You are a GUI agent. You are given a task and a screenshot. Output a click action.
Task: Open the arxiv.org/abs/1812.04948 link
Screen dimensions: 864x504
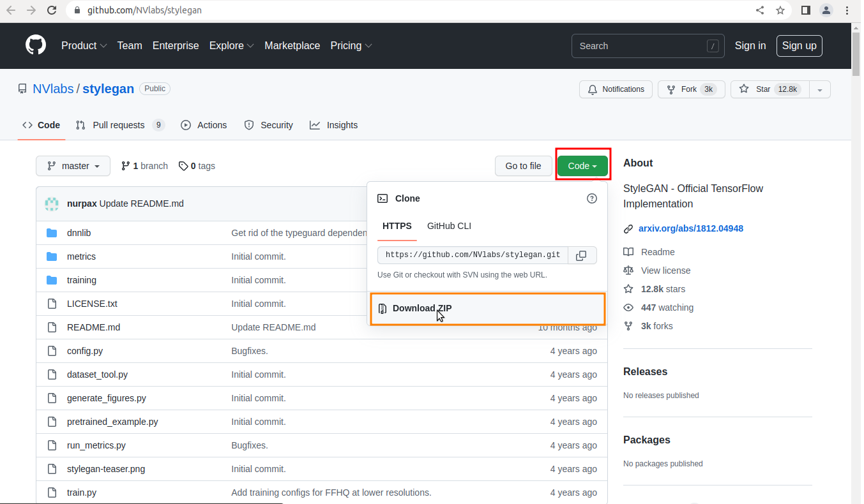(690, 228)
